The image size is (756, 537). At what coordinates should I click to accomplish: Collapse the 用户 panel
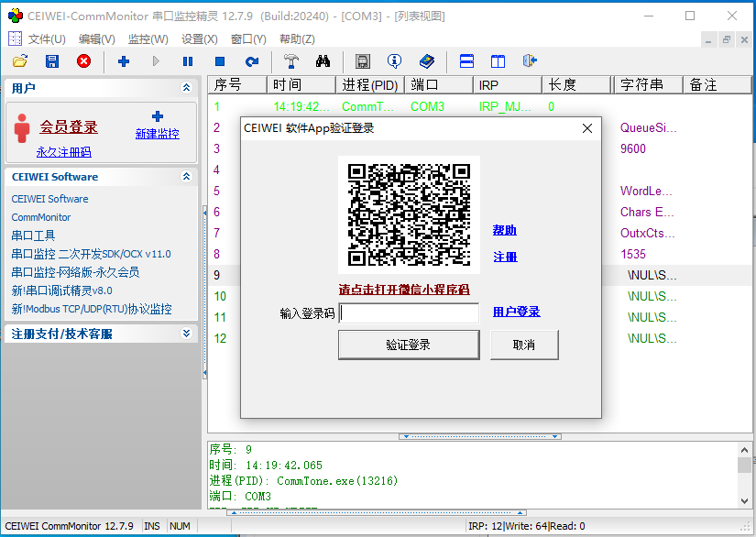[x=186, y=87]
